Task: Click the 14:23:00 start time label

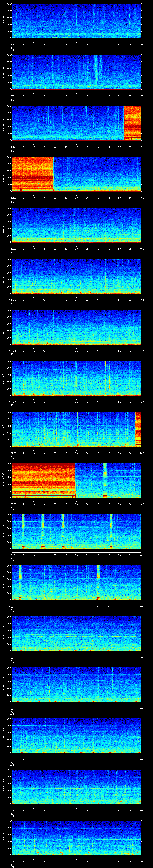Action: (12, 504)
